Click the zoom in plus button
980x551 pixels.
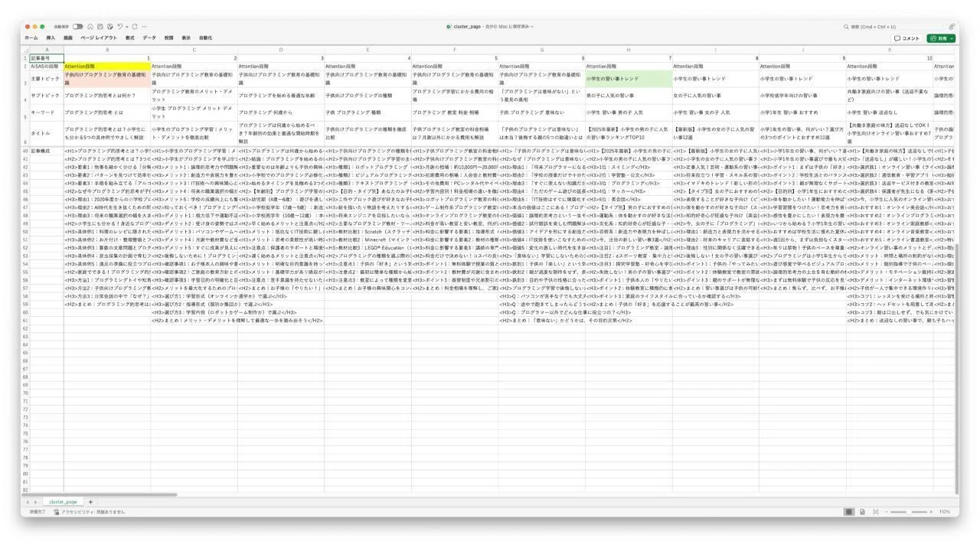click(931, 512)
